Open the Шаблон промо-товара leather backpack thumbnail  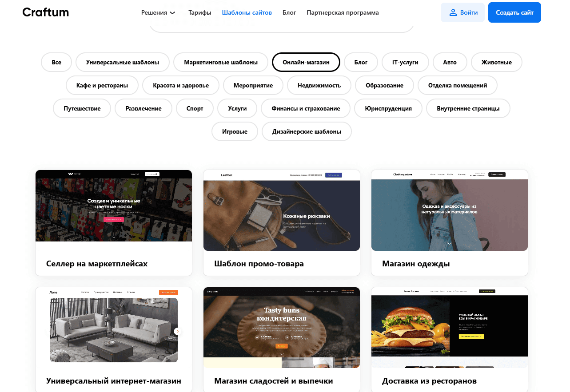(282, 210)
